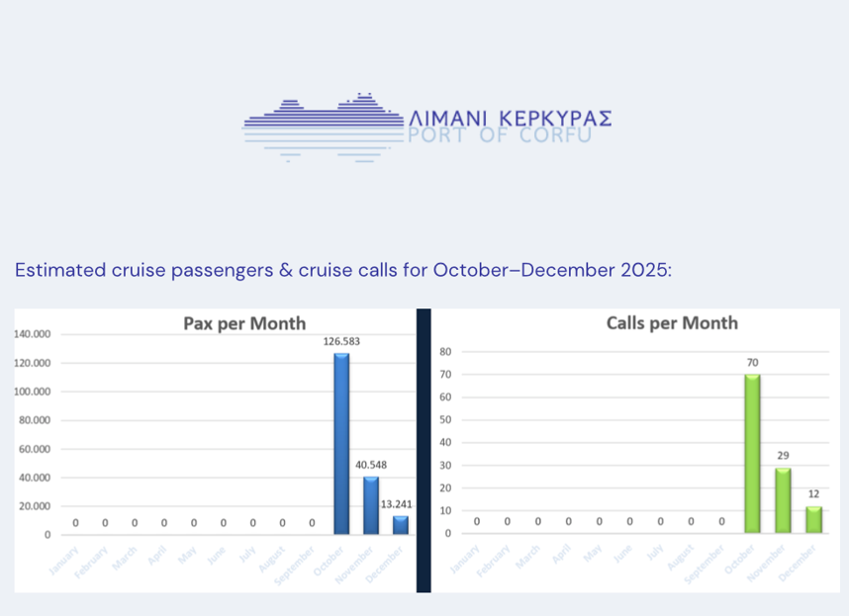The height and width of the screenshot is (616, 849).
Task: Click the October bar in Pax chart
Action: coord(341,444)
